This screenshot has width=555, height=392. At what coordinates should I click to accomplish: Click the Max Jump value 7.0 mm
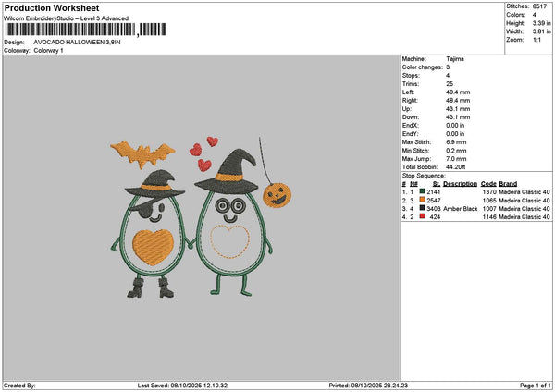[456, 158]
